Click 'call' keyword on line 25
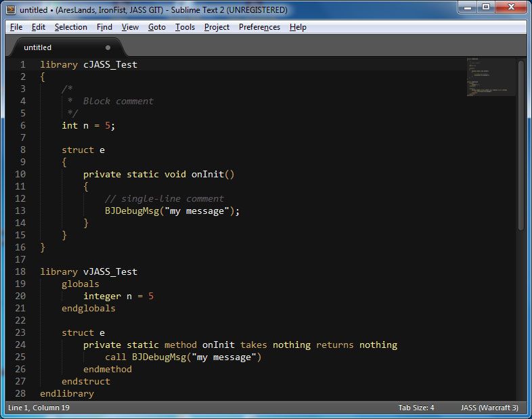This screenshot has width=532, height=419. click(x=115, y=357)
